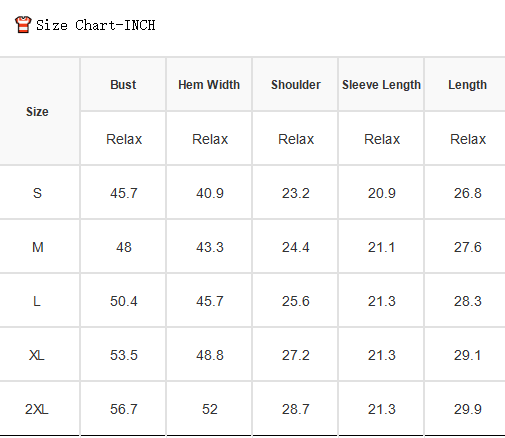This screenshot has height=438, width=505.
Task: Click the Size header cell
Action: pyautogui.click(x=37, y=112)
